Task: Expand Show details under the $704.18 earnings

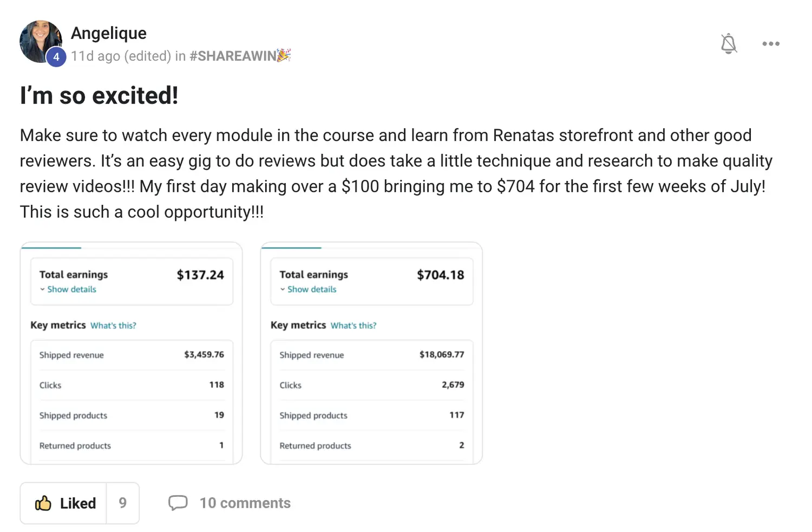Action: coord(312,289)
